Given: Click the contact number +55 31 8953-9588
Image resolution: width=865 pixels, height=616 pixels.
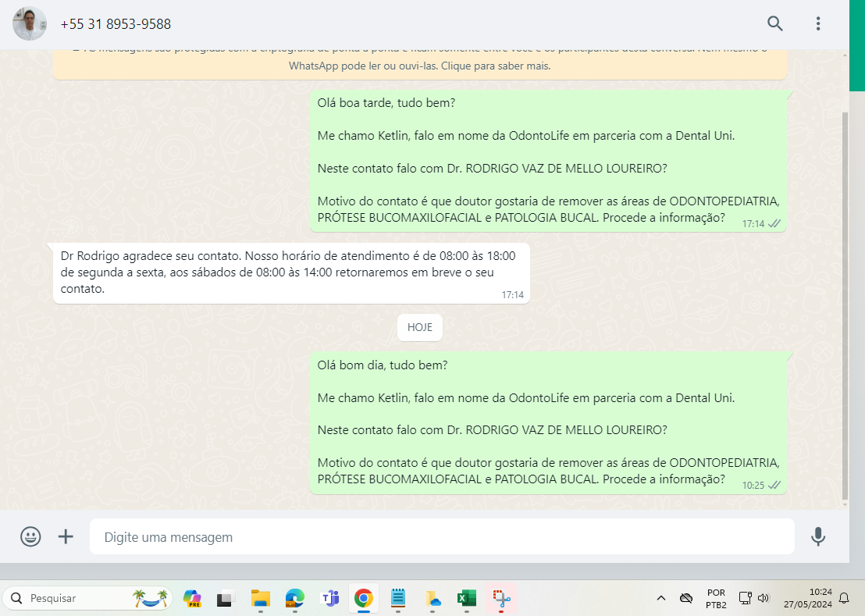Looking at the screenshot, I should click(116, 24).
